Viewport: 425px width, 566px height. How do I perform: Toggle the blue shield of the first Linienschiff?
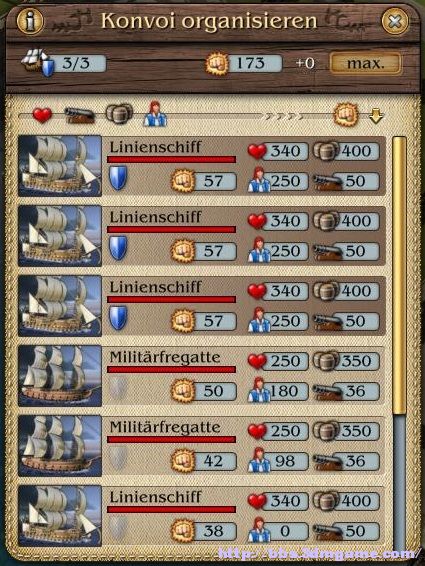118,178
